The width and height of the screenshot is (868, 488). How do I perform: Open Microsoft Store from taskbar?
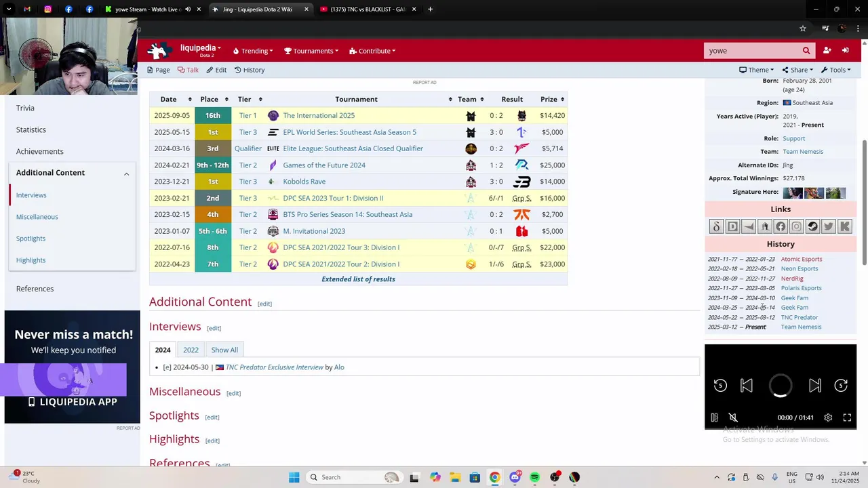(x=475, y=477)
